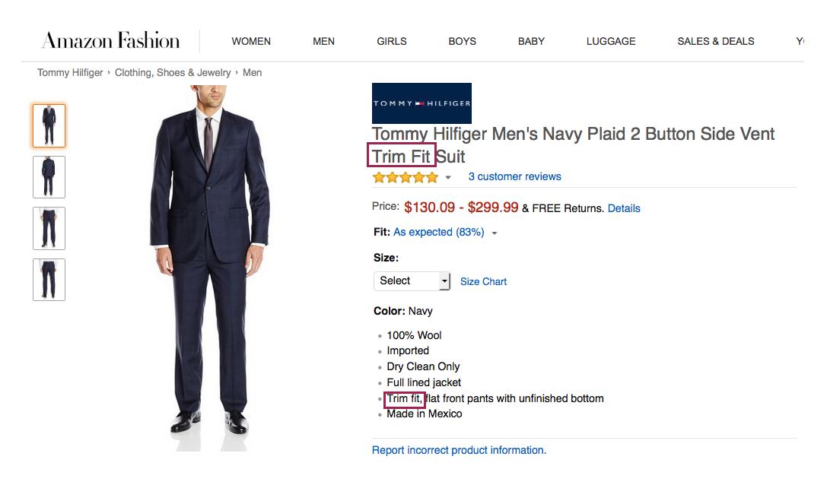Open the WOMEN menu

click(251, 41)
